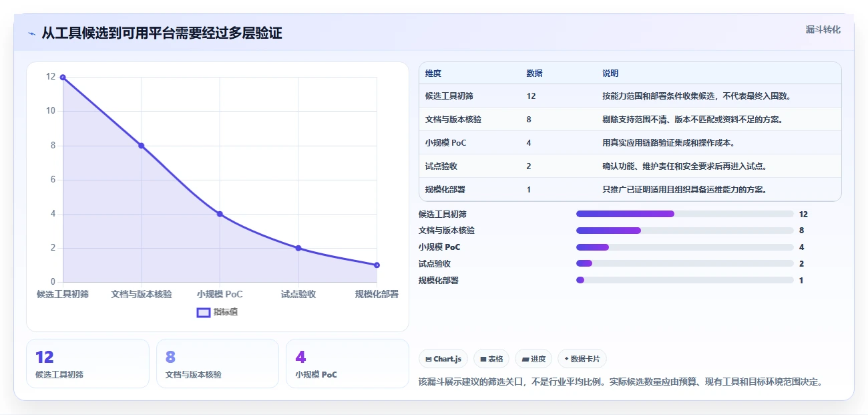Screen dimensions: 868x415
Task: Click the 维度 column header
Action: point(433,74)
